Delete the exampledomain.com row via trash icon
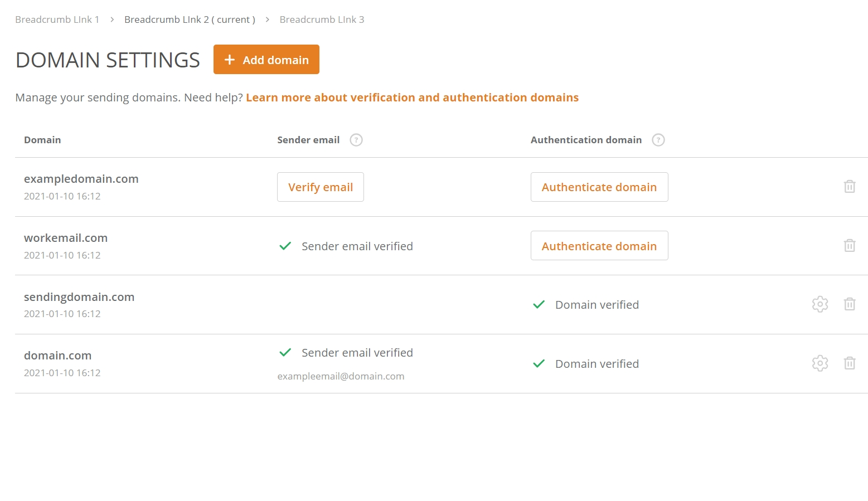This screenshot has height=501, width=868. click(849, 187)
